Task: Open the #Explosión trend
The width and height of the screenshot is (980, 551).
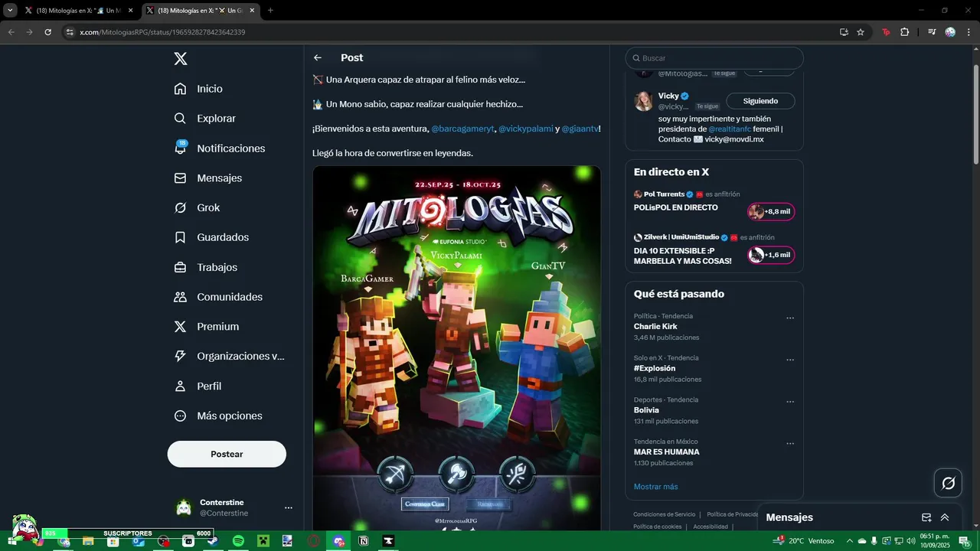Action: [x=655, y=368]
